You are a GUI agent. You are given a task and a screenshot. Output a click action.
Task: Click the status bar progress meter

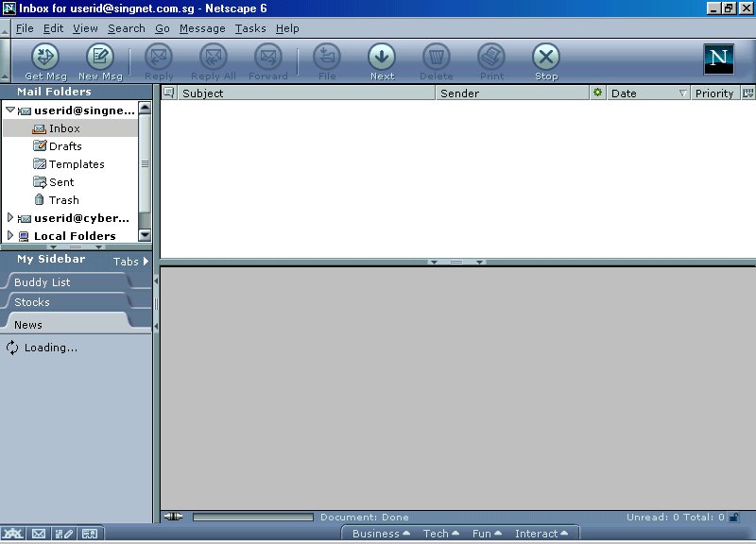point(253,517)
